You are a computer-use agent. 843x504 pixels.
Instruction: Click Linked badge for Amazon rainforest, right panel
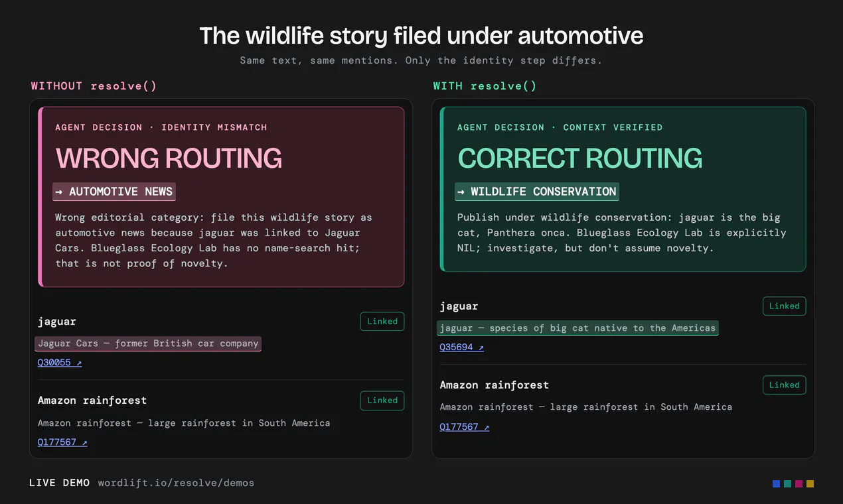(785, 385)
